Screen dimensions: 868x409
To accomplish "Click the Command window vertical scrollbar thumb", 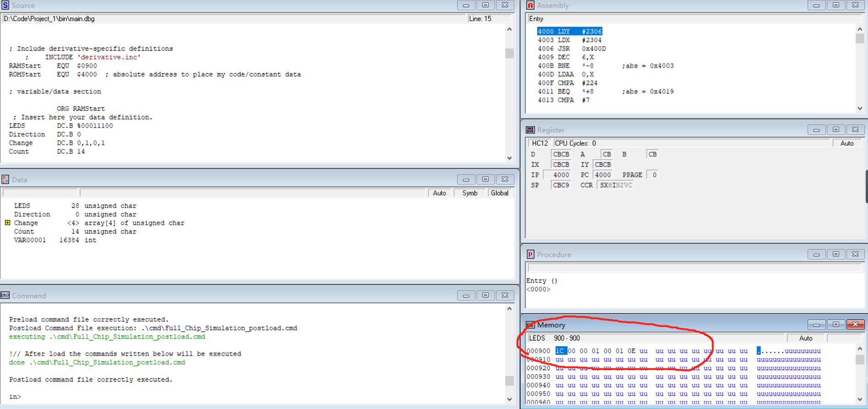I will point(509,380).
